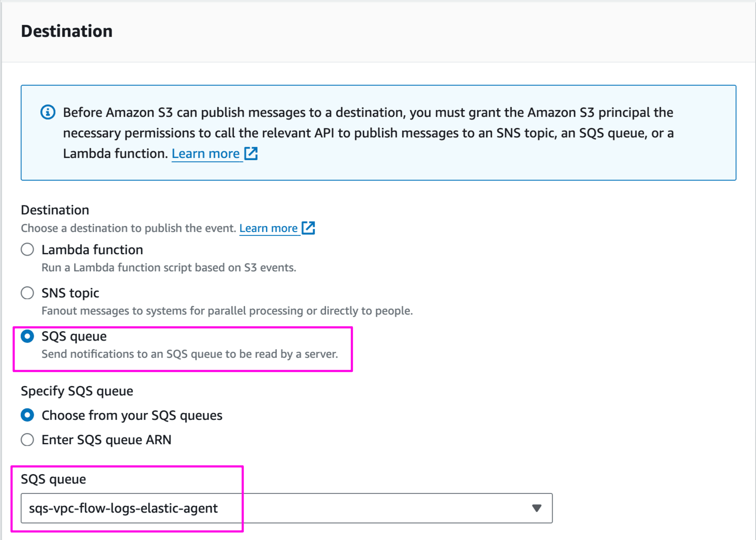Screen dimensions: 756x540
Task: Select the SQS queue destination option
Action: pos(27,336)
